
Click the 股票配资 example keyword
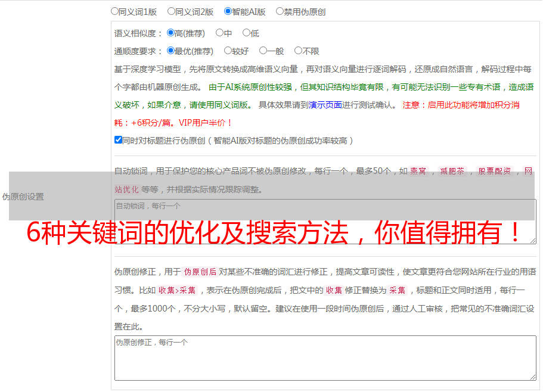coord(495,171)
